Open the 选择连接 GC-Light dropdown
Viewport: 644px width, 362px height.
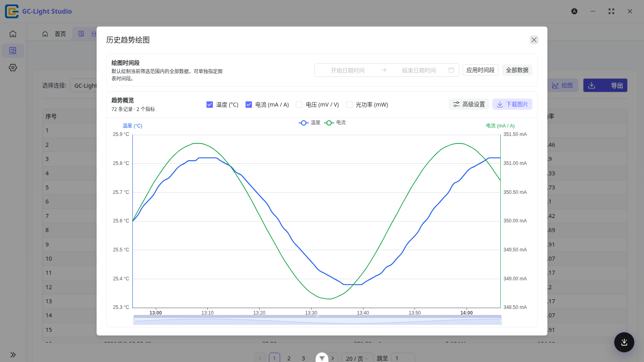pos(85,85)
